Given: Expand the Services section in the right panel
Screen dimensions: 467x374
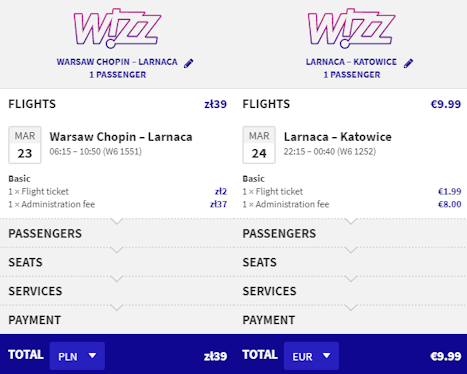Looking at the screenshot, I should click(x=351, y=291).
